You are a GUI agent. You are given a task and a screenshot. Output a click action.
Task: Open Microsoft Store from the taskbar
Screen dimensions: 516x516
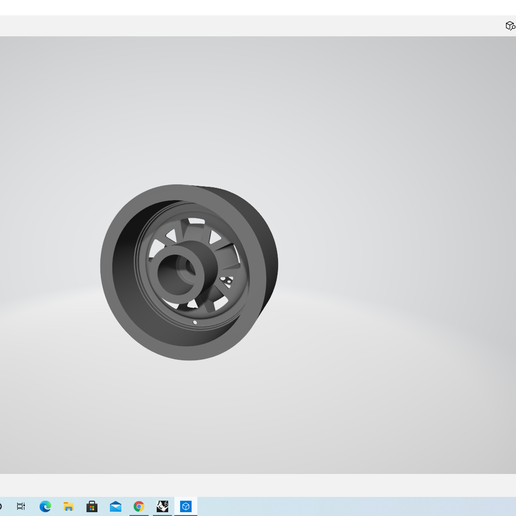point(92,506)
